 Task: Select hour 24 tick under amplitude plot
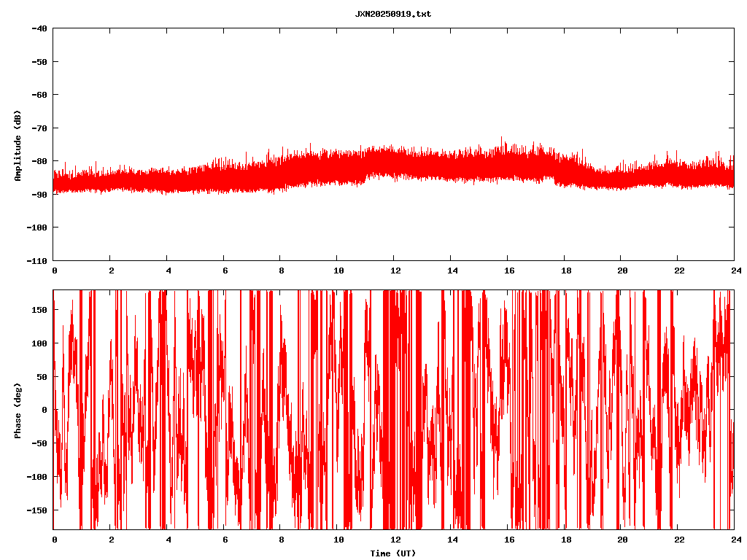734,271
